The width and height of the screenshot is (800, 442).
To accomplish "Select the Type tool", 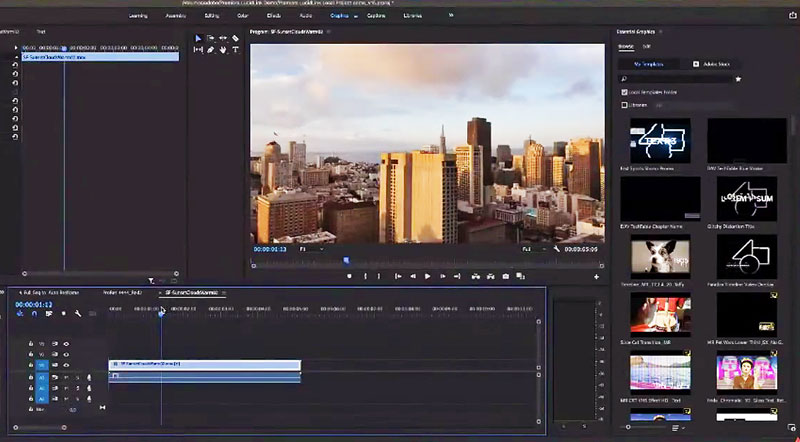I will coord(235,50).
